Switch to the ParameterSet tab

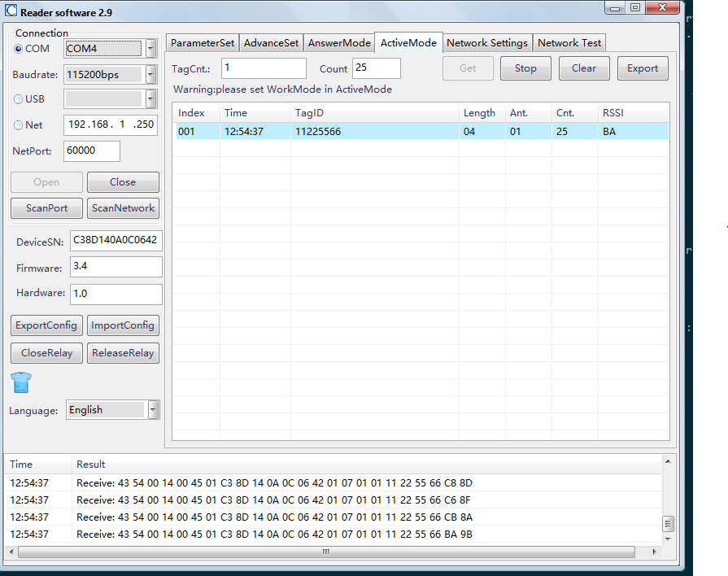point(203,43)
